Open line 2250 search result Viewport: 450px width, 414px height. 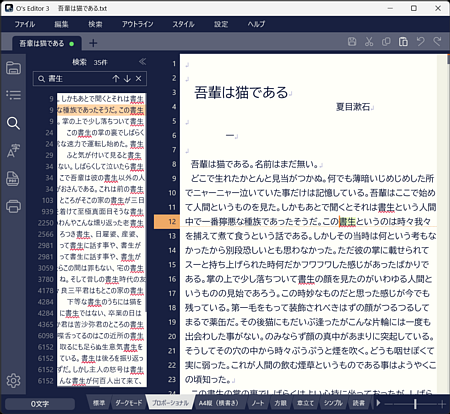coord(102,223)
